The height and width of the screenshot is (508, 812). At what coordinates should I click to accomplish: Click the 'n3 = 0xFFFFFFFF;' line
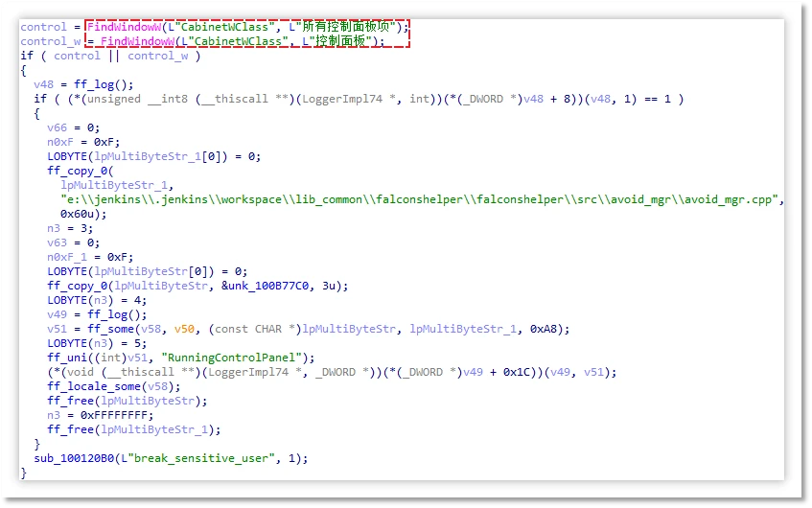pos(100,415)
